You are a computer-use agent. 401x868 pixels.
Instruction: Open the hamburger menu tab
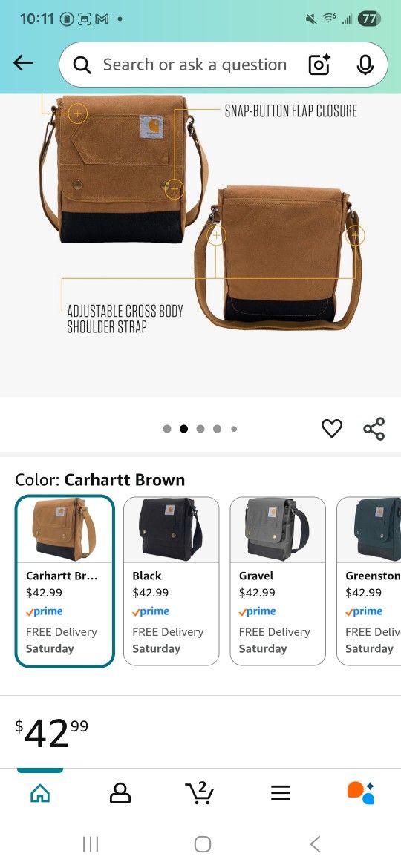(280, 793)
